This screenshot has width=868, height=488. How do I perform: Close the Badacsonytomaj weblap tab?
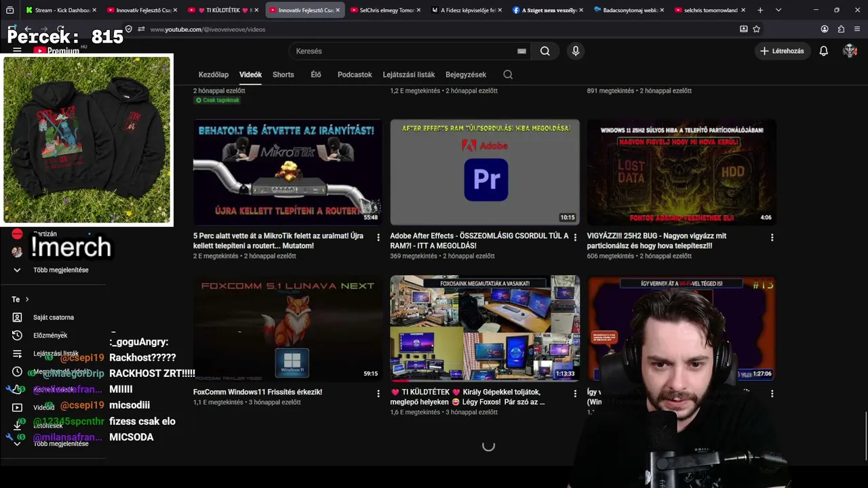pyautogui.click(x=662, y=10)
